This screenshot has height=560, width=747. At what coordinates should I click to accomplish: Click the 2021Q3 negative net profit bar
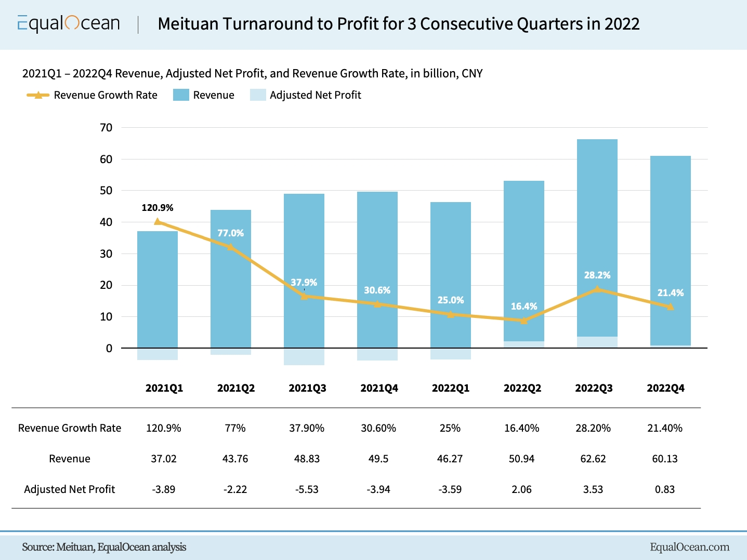pyautogui.click(x=304, y=357)
